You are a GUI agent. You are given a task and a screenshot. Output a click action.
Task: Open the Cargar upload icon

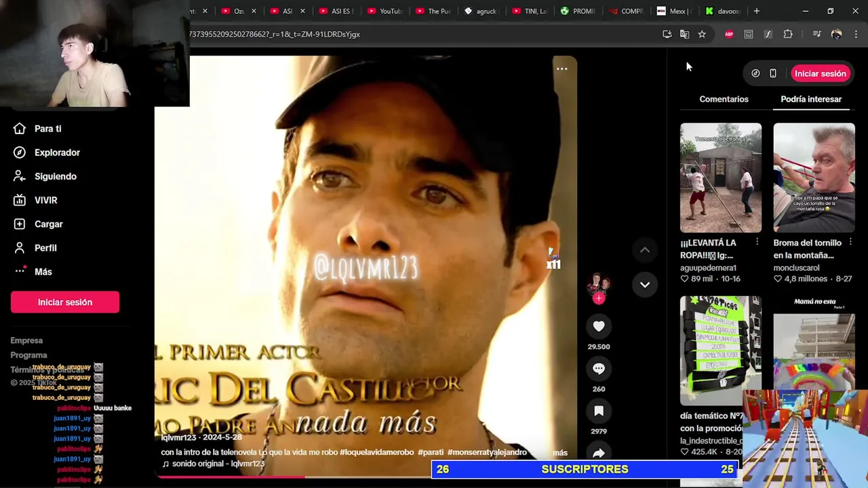[x=20, y=224]
